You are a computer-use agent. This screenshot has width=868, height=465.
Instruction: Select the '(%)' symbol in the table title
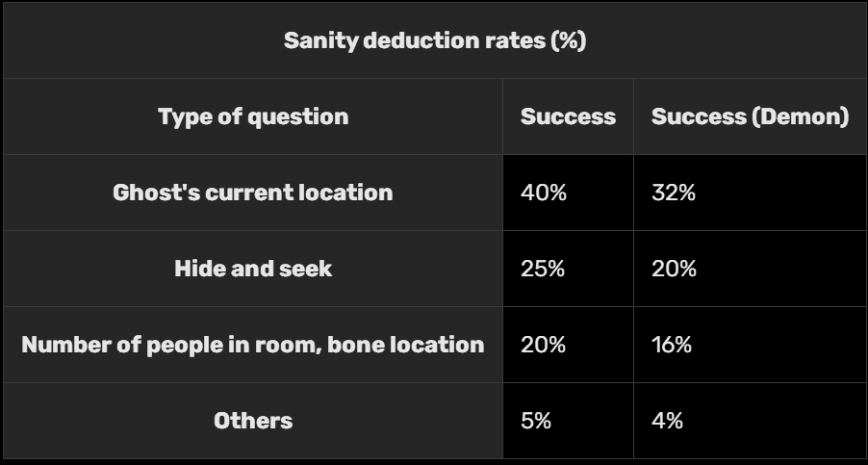tap(568, 41)
